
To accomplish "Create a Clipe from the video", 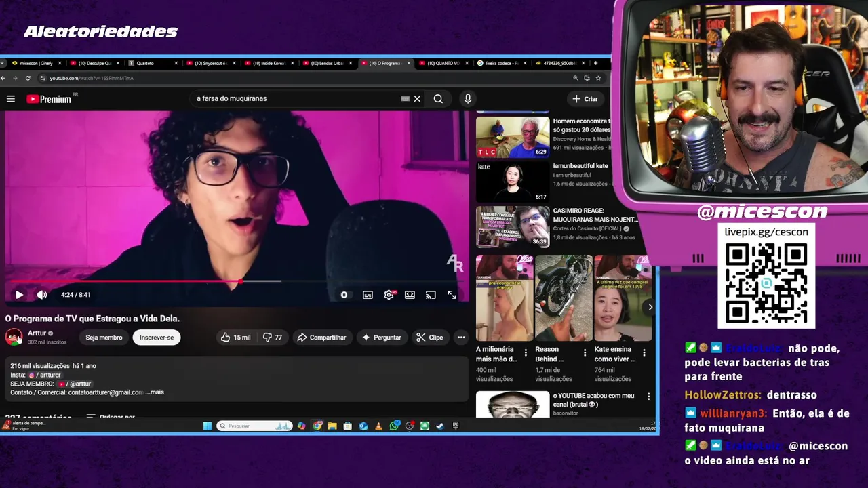I will pyautogui.click(x=430, y=338).
